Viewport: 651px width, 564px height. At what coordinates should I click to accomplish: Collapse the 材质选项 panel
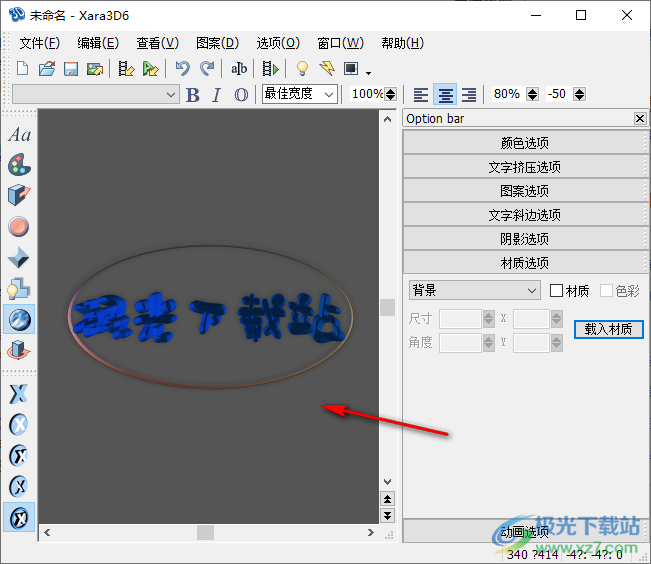coord(525,263)
